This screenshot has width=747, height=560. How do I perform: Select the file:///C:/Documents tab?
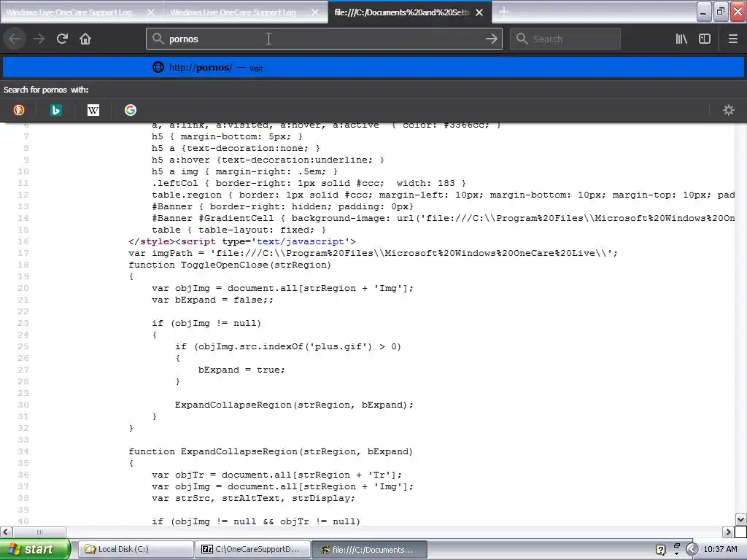pyautogui.click(x=402, y=12)
